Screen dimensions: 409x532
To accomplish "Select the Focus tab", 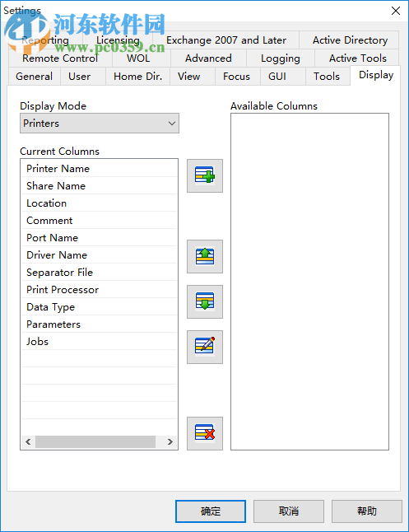I will pyautogui.click(x=236, y=76).
